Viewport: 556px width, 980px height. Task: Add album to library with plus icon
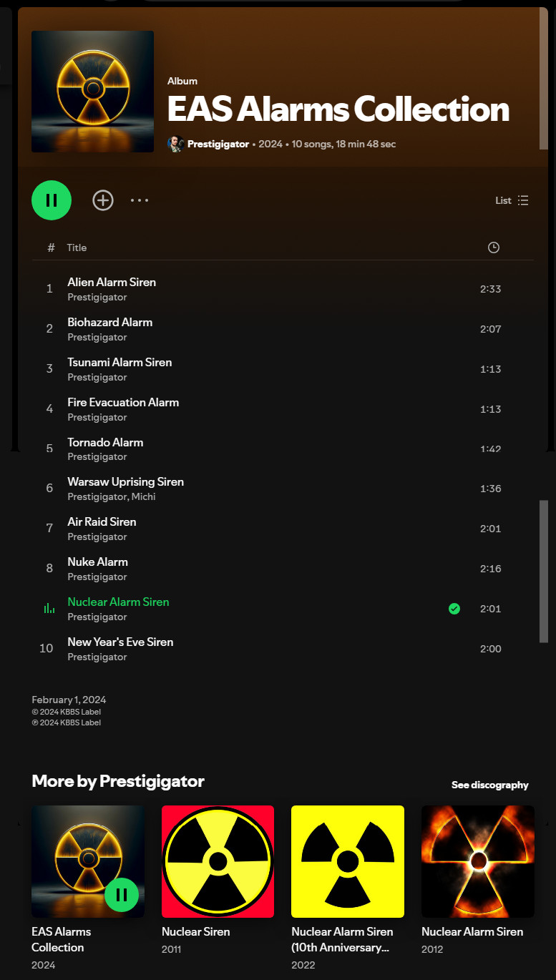(x=103, y=200)
